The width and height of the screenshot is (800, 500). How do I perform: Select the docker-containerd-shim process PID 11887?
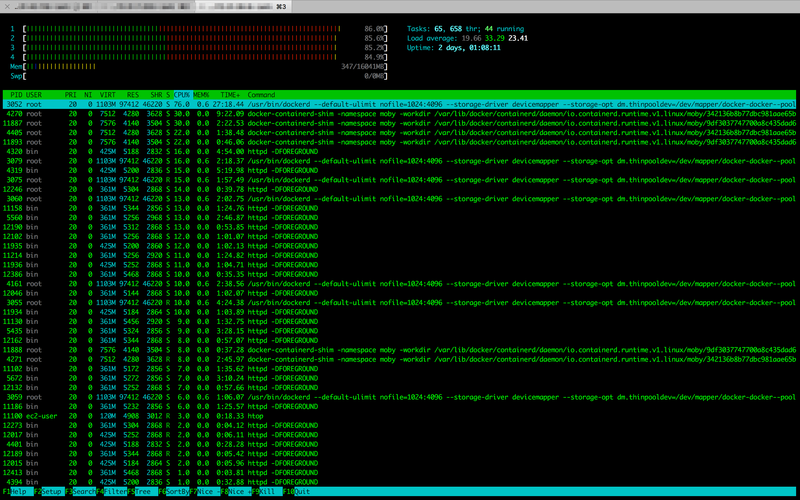399,123
